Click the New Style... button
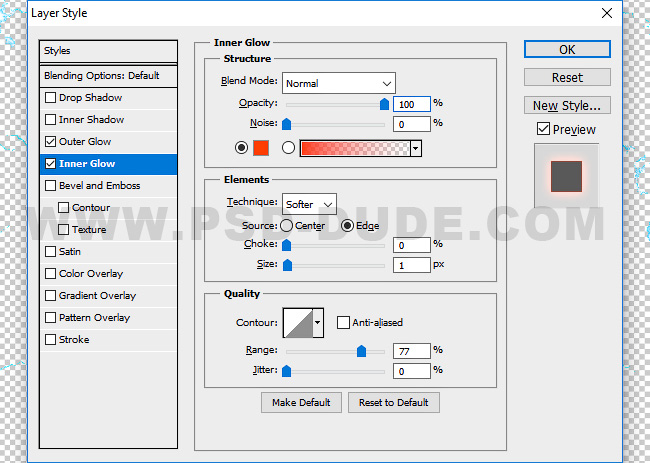This screenshot has width=650, height=463. pyautogui.click(x=567, y=105)
